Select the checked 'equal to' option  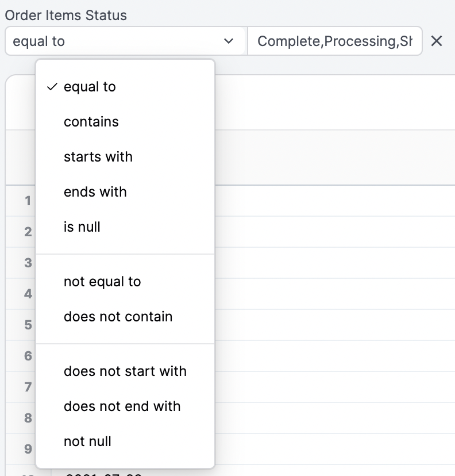(90, 87)
